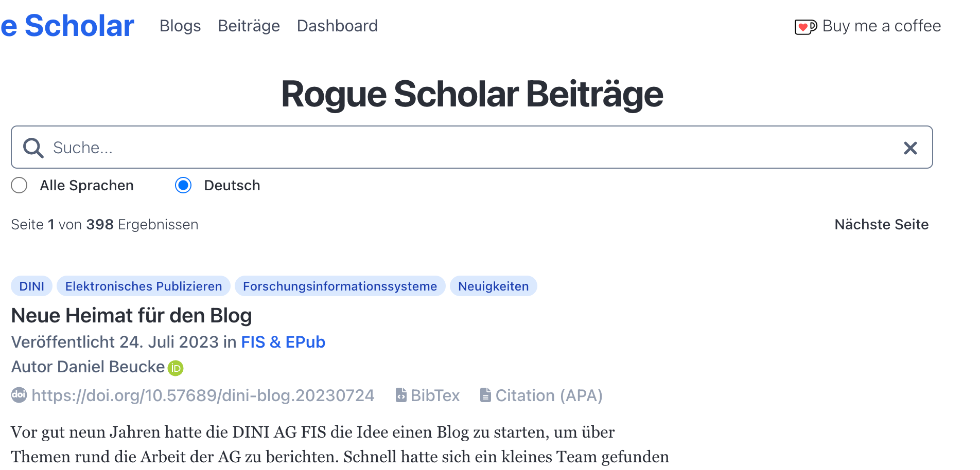This screenshot has height=470, width=980.
Task: Click the Buy me a coffee cup icon
Action: (x=805, y=27)
